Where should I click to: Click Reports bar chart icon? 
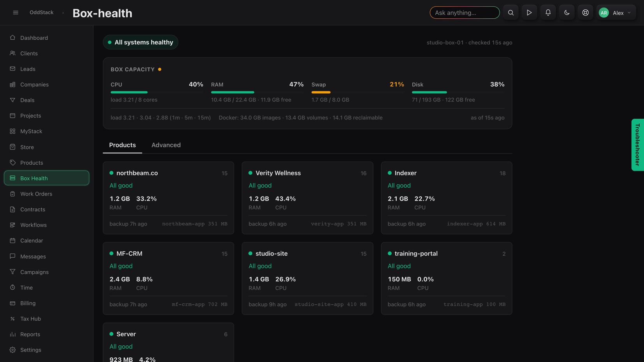[12, 334]
